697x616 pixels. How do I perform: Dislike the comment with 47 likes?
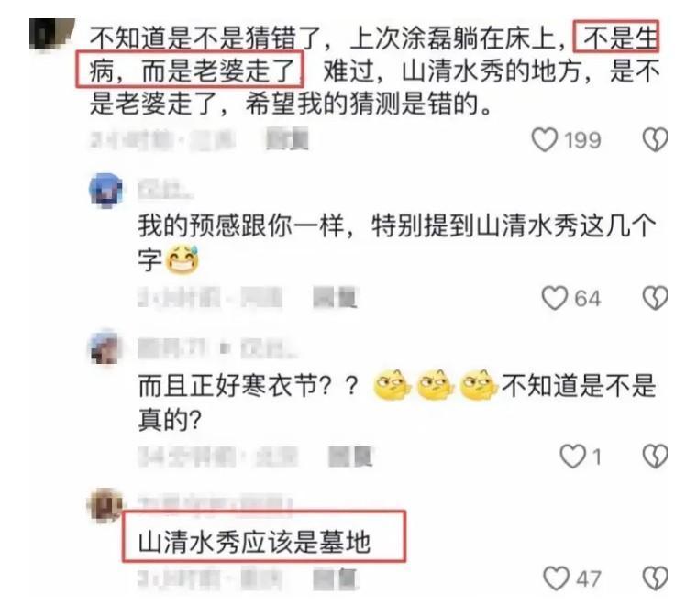(655, 577)
